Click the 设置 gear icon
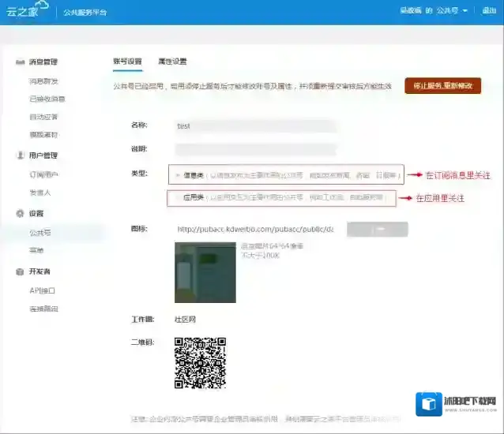Viewport: 504px width, 434px height. (x=20, y=214)
